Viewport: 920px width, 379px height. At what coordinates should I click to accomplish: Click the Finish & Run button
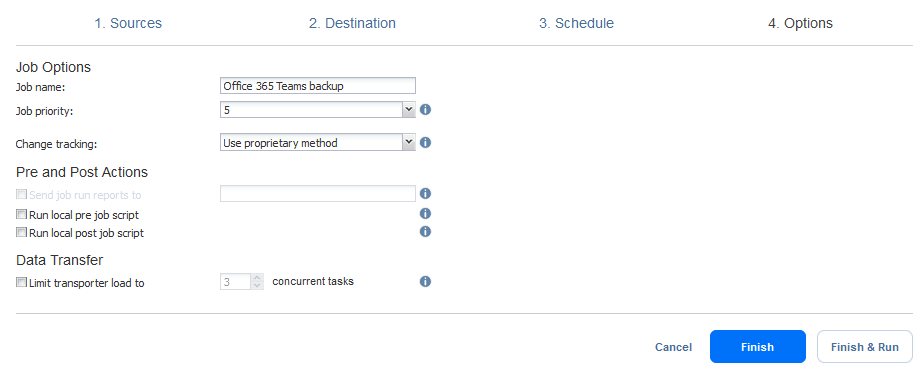[x=865, y=347]
